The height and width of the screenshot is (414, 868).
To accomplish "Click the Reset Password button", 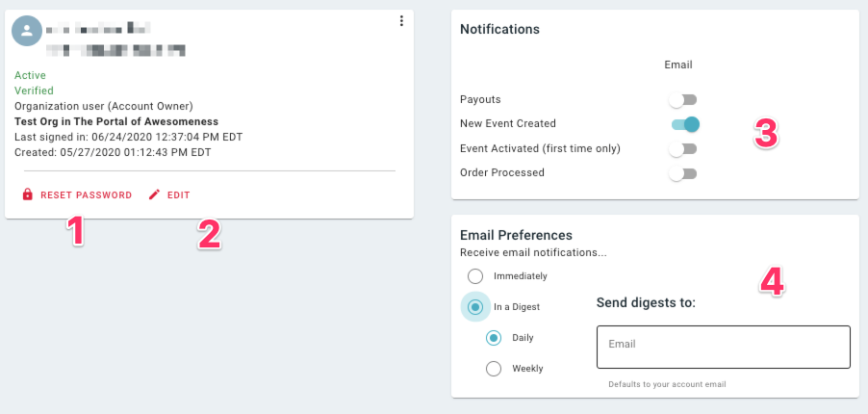I will click(x=77, y=195).
